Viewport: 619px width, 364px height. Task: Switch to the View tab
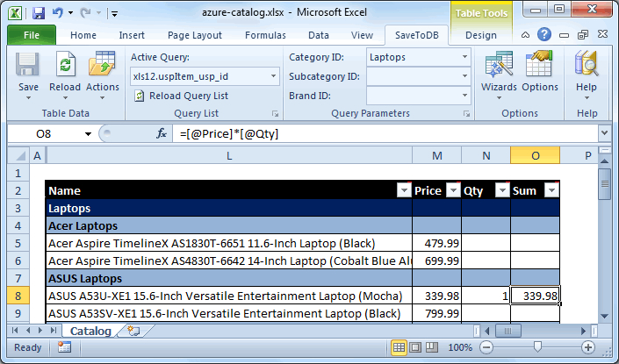pyautogui.click(x=362, y=35)
